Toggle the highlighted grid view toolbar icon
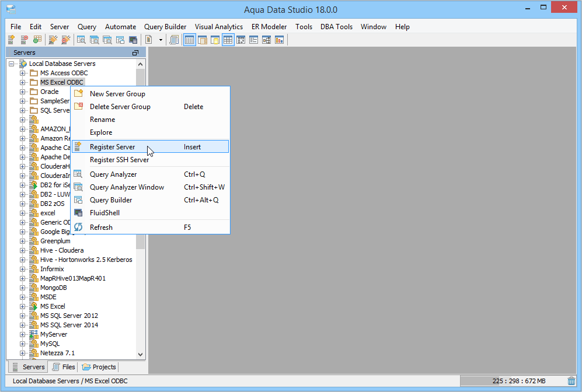Screen dimensions: 582x392 tap(228, 40)
